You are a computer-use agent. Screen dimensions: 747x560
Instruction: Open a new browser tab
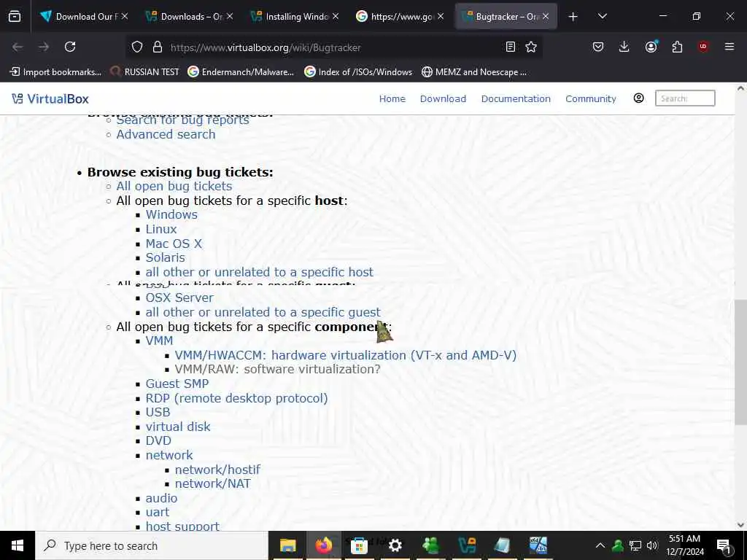click(x=573, y=17)
